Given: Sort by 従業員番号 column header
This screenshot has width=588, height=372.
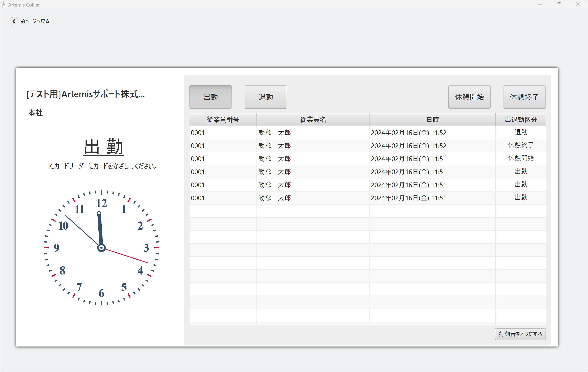Looking at the screenshot, I should click(223, 120).
